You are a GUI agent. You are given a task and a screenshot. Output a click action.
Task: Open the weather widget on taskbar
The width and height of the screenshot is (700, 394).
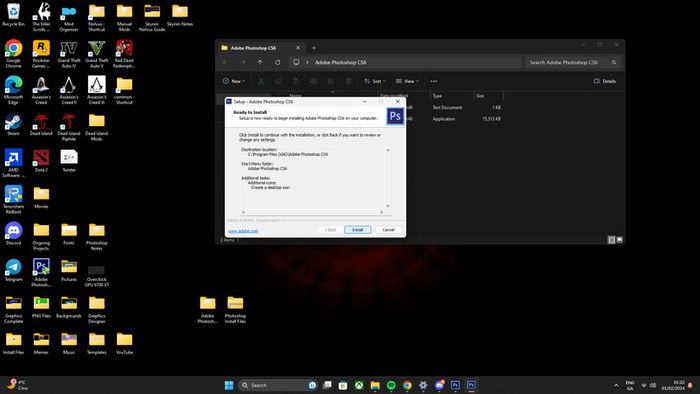(x=18, y=385)
